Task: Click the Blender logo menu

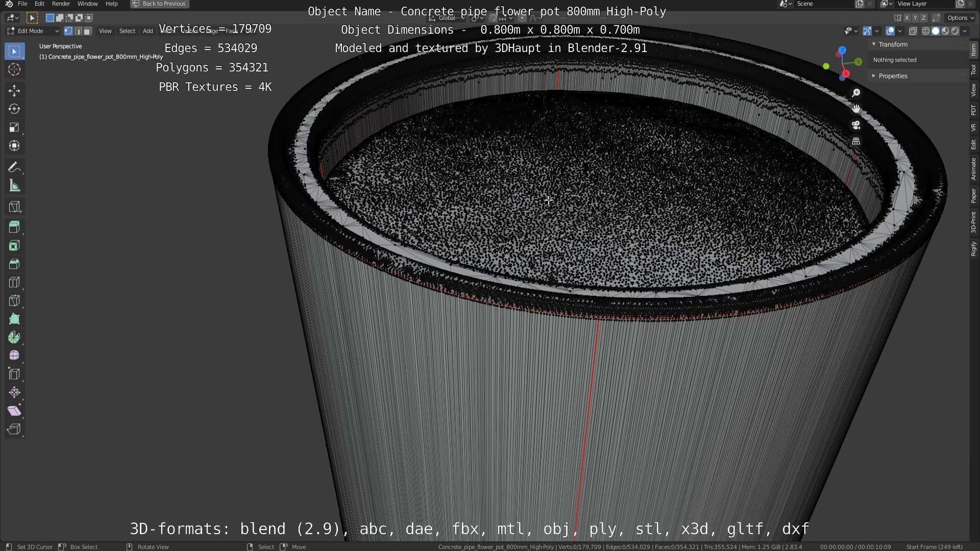Action: coord(9,4)
